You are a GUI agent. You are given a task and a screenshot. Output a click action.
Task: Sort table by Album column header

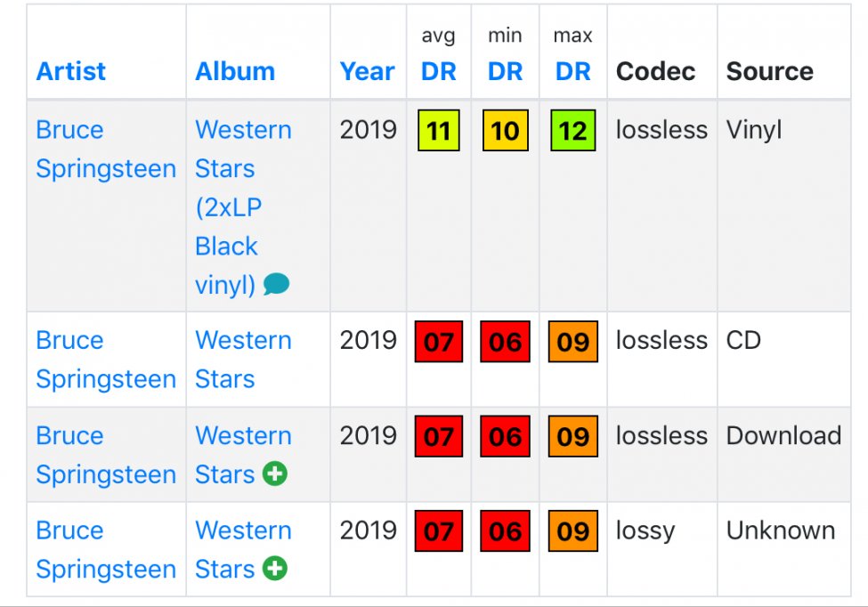235,71
